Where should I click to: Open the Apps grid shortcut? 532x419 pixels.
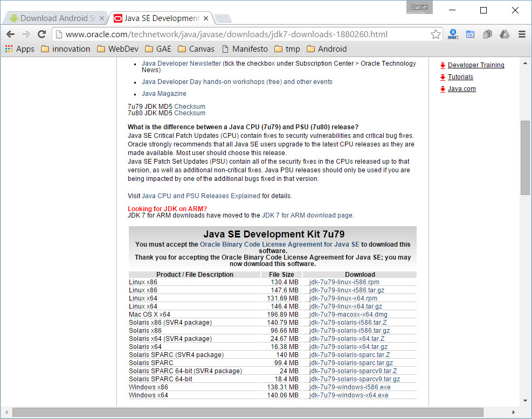tap(20, 49)
